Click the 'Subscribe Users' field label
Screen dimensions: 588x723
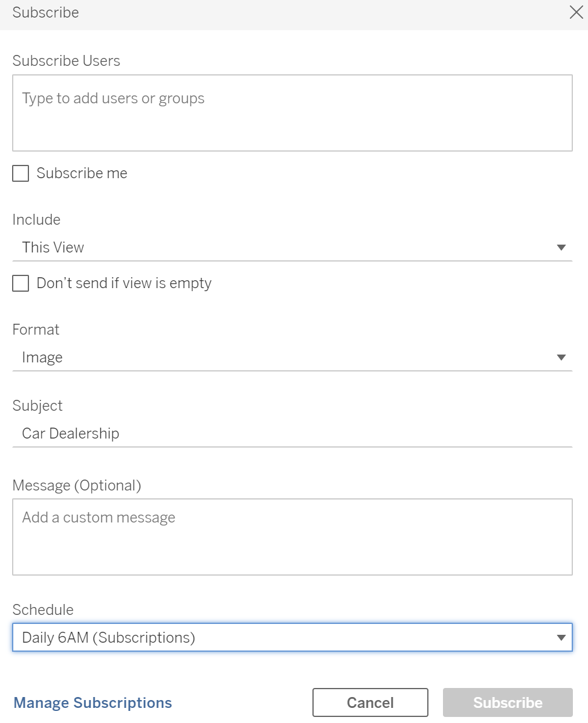coord(66,61)
